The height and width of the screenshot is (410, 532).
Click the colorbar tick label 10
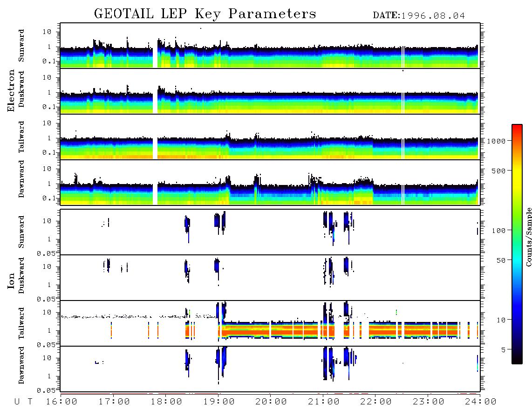tap(501, 320)
